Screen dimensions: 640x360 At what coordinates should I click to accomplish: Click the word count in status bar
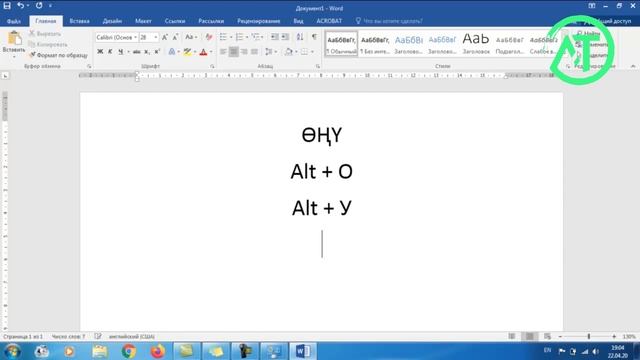tap(69, 337)
